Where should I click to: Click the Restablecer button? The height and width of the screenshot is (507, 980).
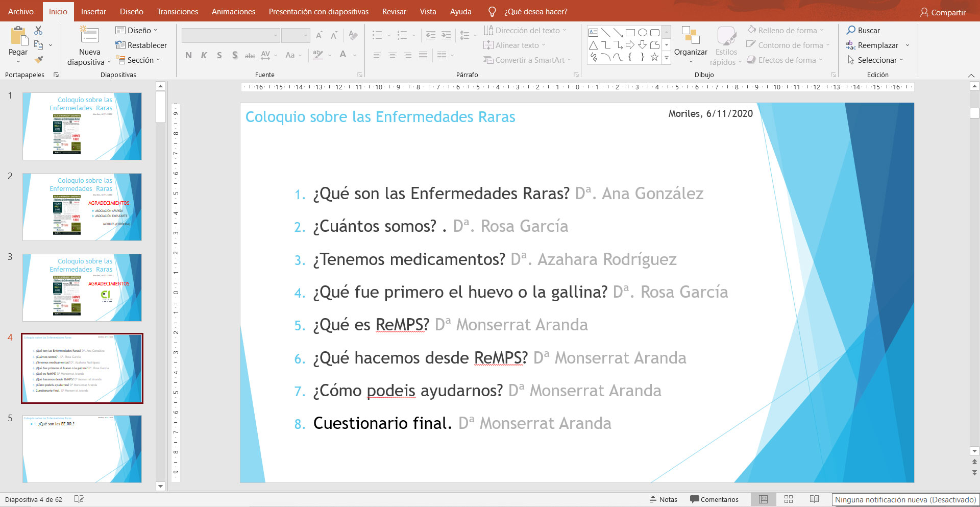coord(141,45)
